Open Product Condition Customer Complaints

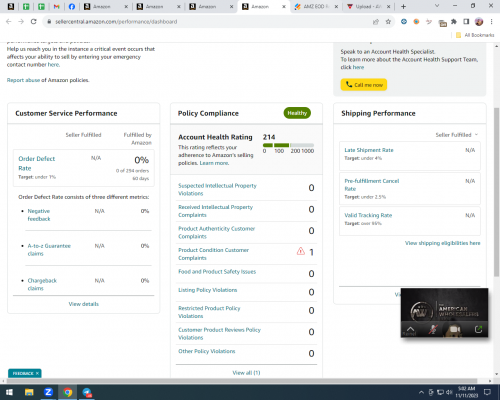tap(213, 254)
